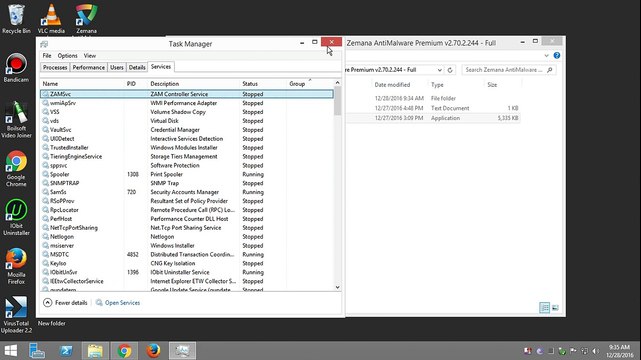Select the SamSs service row

coord(187,192)
